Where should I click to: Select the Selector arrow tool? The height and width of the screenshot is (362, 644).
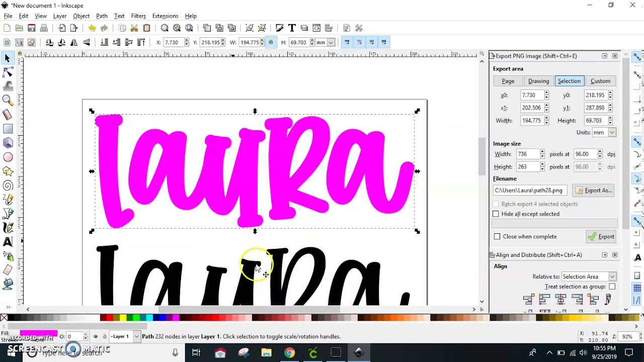pyautogui.click(x=8, y=59)
